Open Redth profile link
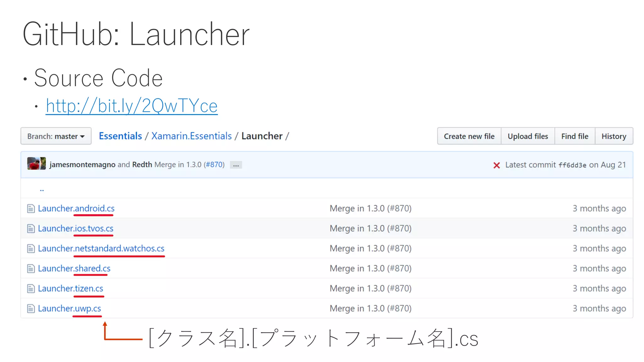This screenshot has width=644, height=362. pos(142,165)
